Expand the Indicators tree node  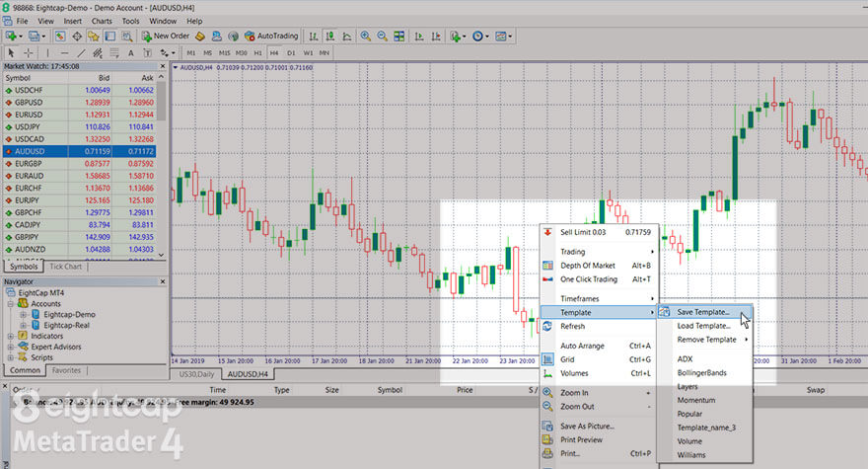point(11,336)
